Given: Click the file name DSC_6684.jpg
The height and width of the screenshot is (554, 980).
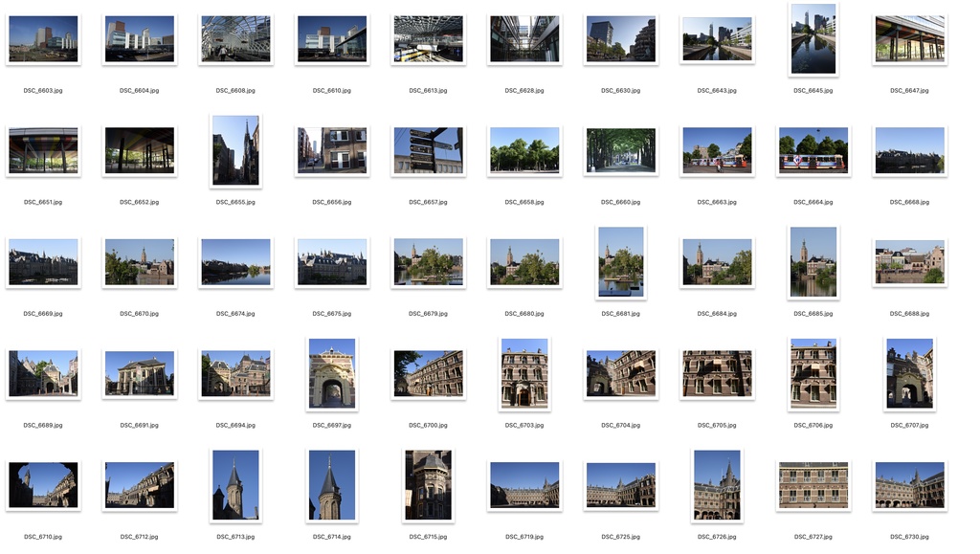Looking at the screenshot, I should click(717, 314).
